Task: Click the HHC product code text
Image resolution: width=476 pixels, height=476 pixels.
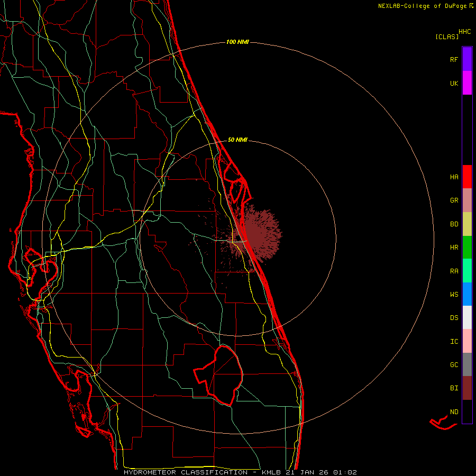Action: pos(465,32)
